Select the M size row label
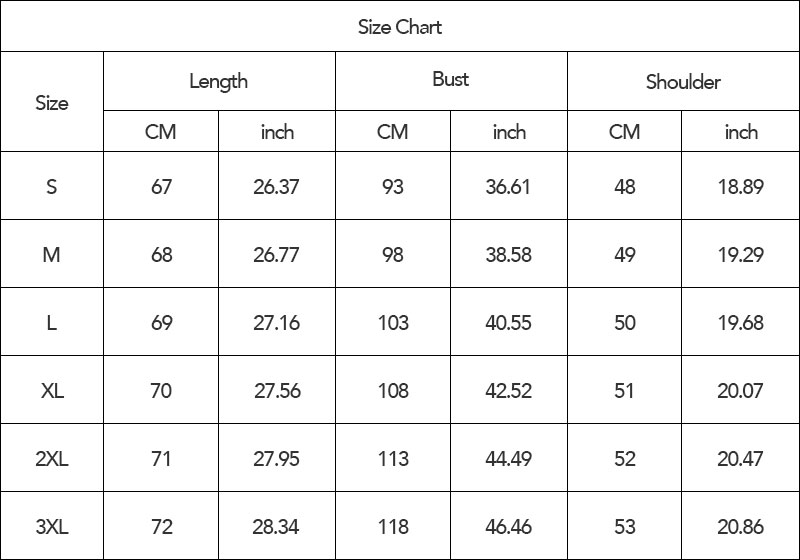 (52, 255)
